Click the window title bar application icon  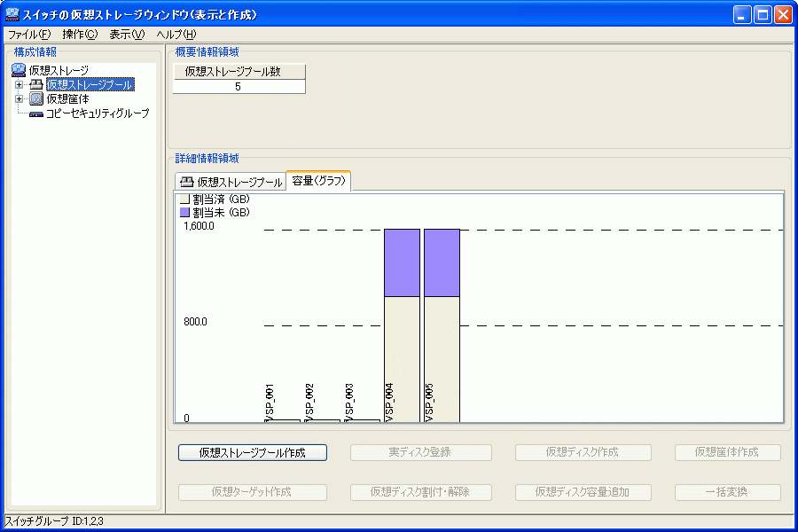point(12,14)
